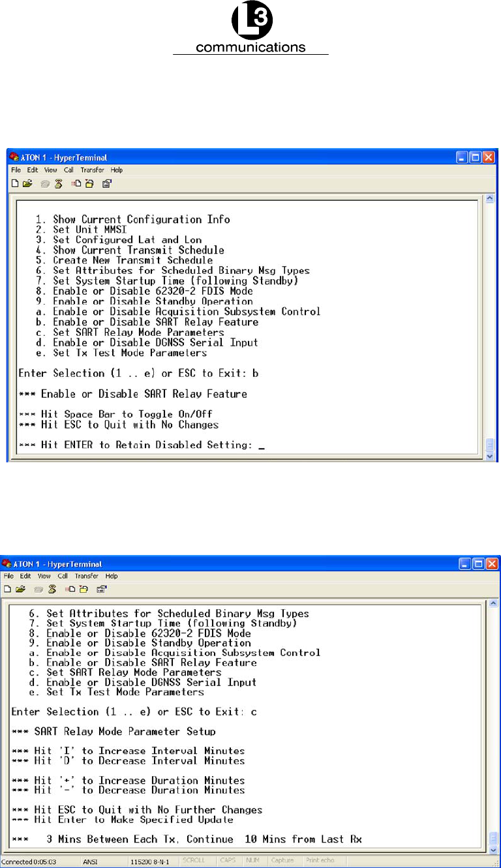
Task: Click line '2. Set Unit MMSI'
Action: (x=81, y=230)
